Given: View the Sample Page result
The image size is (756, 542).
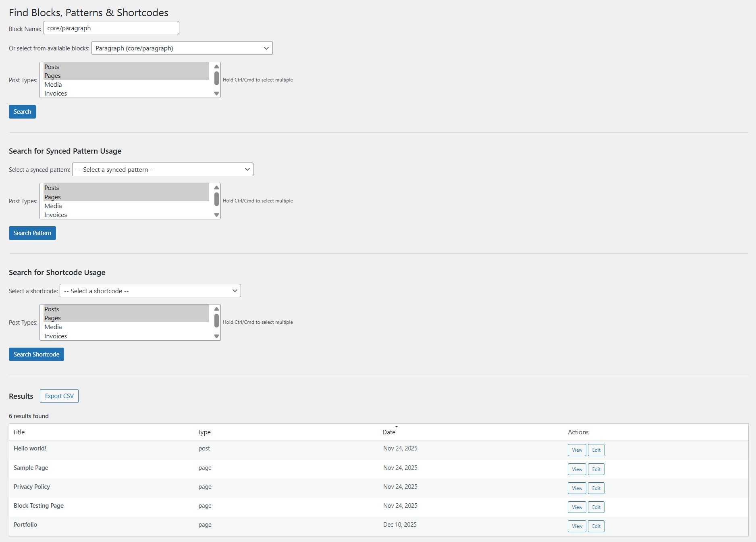Looking at the screenshot, I should pos(577,469).
